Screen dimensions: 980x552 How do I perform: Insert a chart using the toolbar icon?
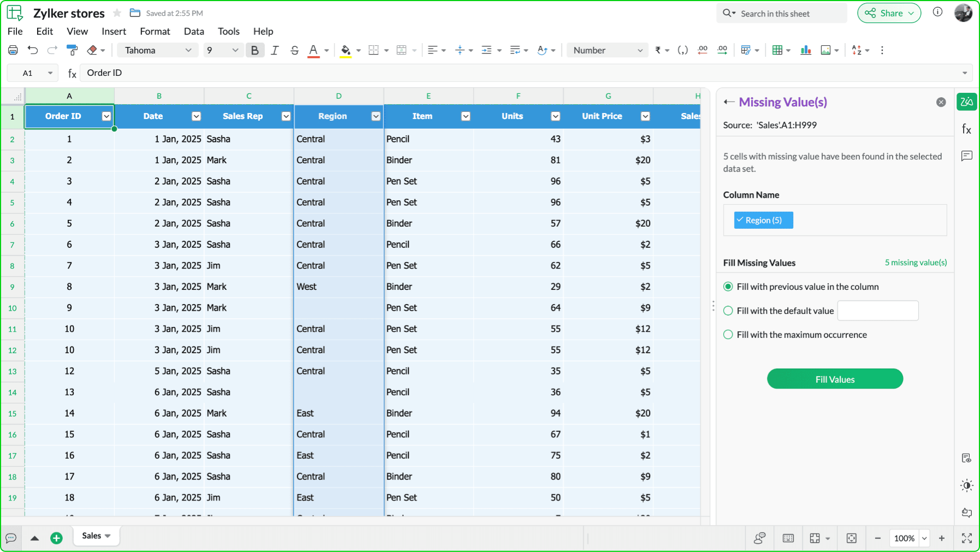(806, 50)
